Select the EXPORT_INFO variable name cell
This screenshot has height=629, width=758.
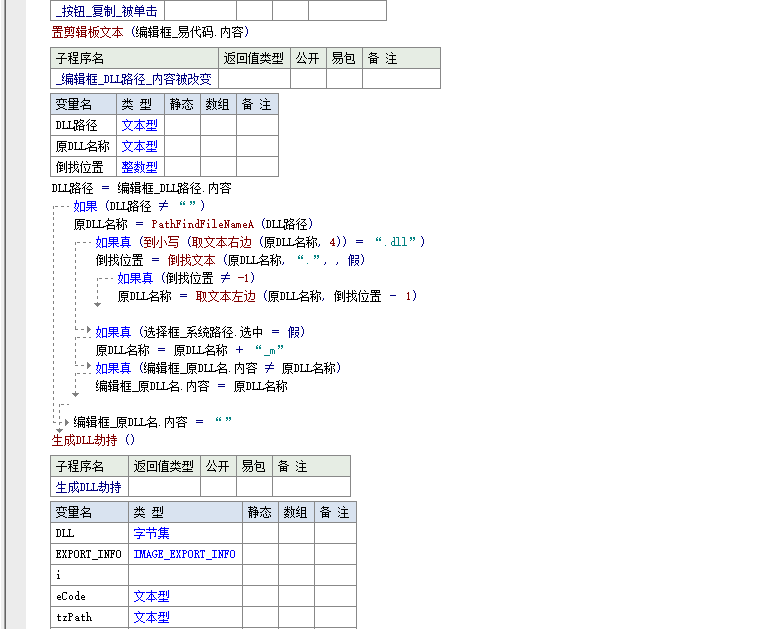click(89, 554)
